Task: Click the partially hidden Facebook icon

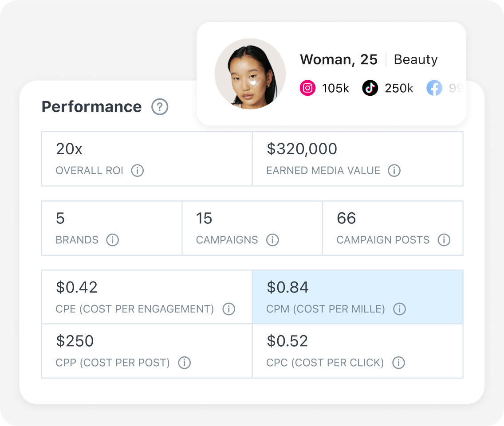Action: point(434,88)
